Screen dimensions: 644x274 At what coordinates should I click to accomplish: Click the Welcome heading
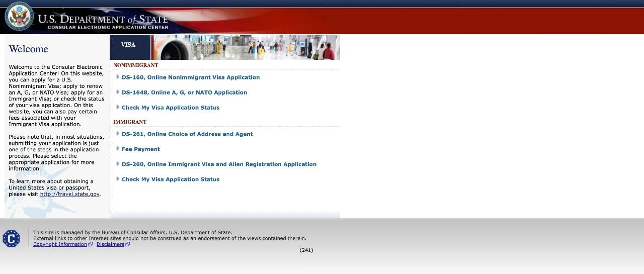point(28,49)
